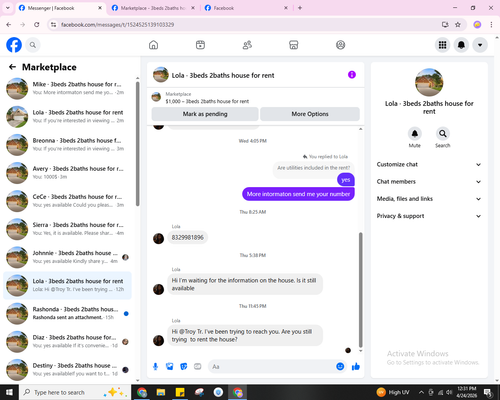Switch to the Marketplace browser tab

[153, 8]
